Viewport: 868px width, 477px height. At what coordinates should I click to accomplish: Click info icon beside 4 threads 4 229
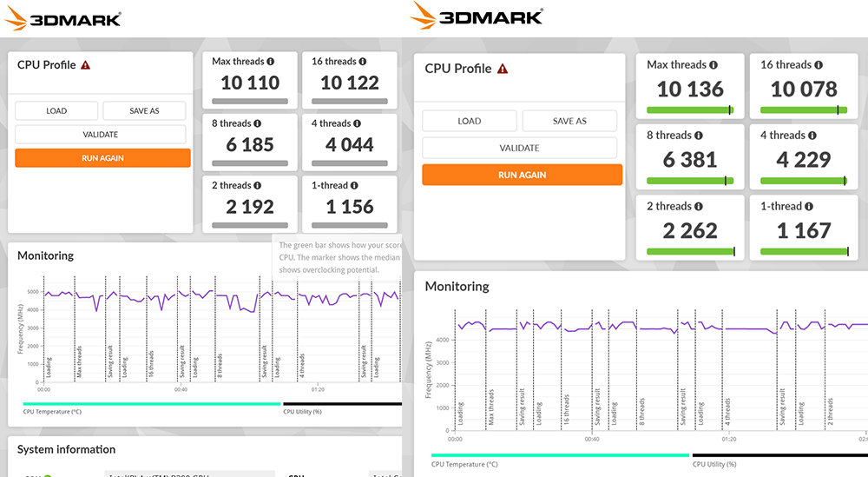(x=812, y=136)
